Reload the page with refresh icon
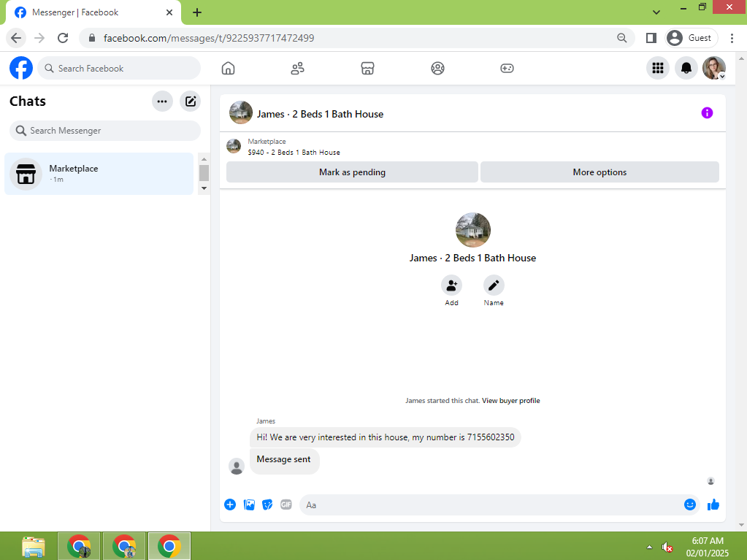 click(x=63, y=38)
